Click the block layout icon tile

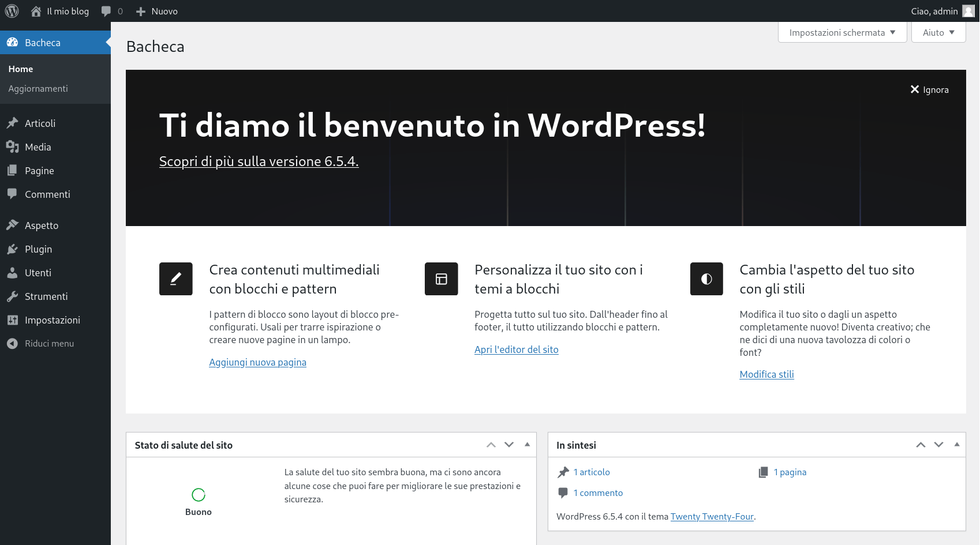tap(442, 279)
